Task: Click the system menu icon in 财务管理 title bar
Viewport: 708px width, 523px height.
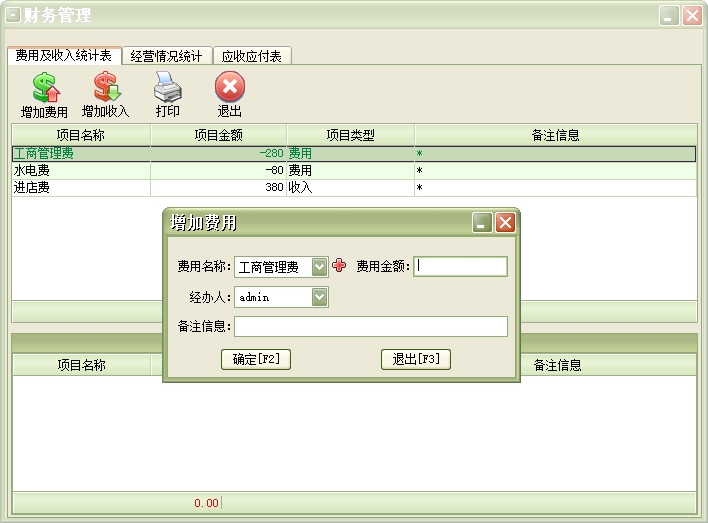Action: coord(13,15)
